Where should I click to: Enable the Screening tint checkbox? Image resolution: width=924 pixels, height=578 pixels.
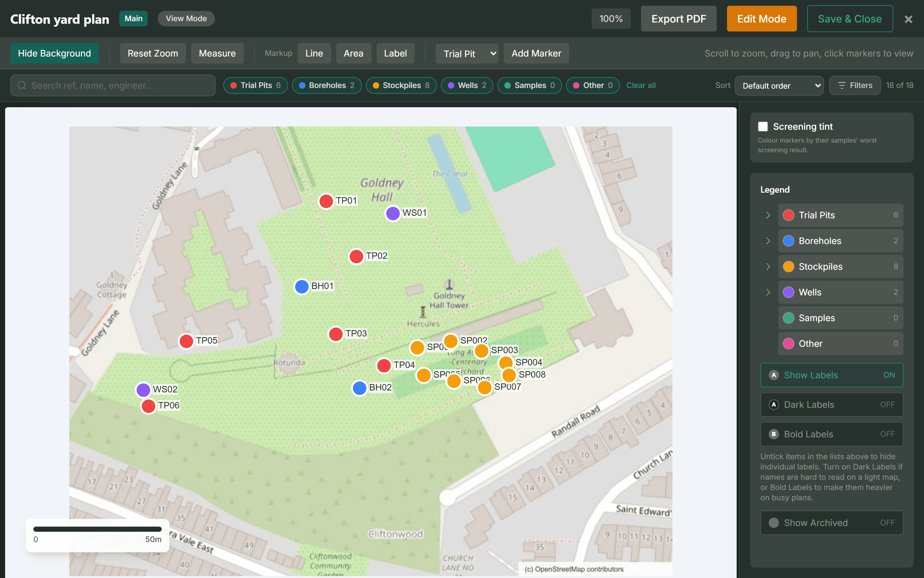point(763,127)
